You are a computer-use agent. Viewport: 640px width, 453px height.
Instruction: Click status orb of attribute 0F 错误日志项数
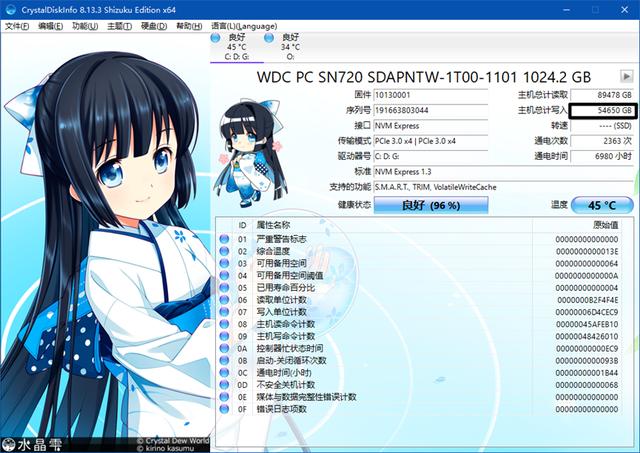pyautogui.click(x=224, y=409)
